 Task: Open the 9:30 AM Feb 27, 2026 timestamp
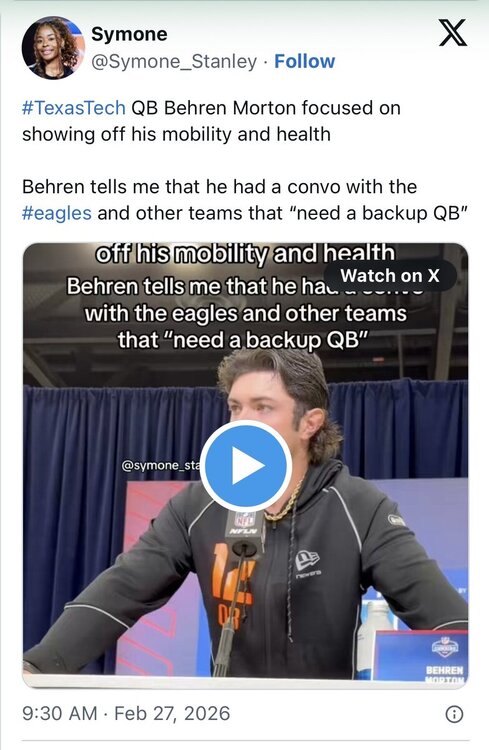pos(126,713)
